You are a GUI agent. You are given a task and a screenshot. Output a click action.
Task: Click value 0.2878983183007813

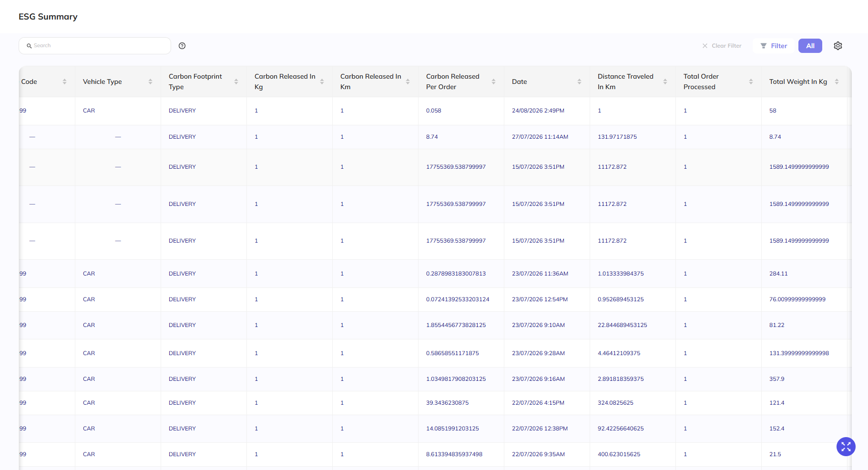point(456,274)
